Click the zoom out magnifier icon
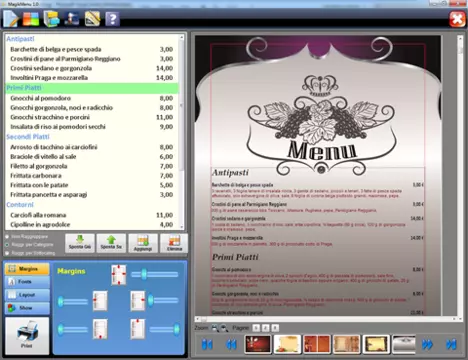This screenshot has width=468, height=360. [224, 328]
